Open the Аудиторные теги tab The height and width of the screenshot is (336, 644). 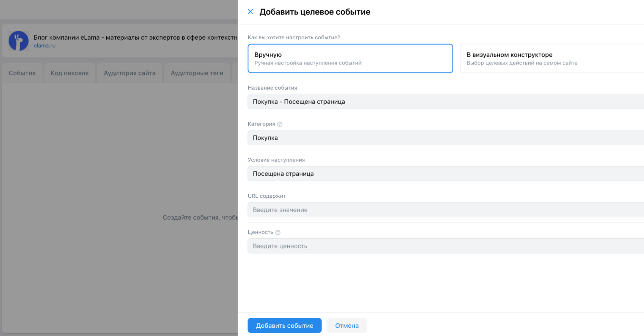197,73
